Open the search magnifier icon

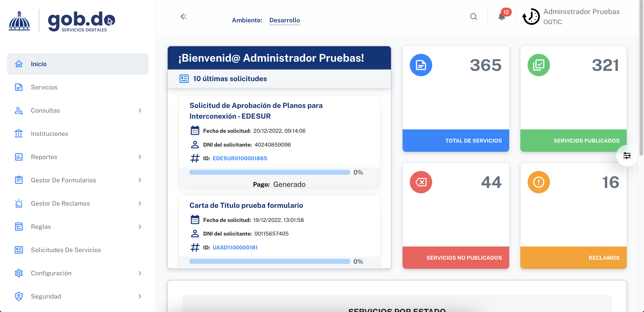click(473, 17)
